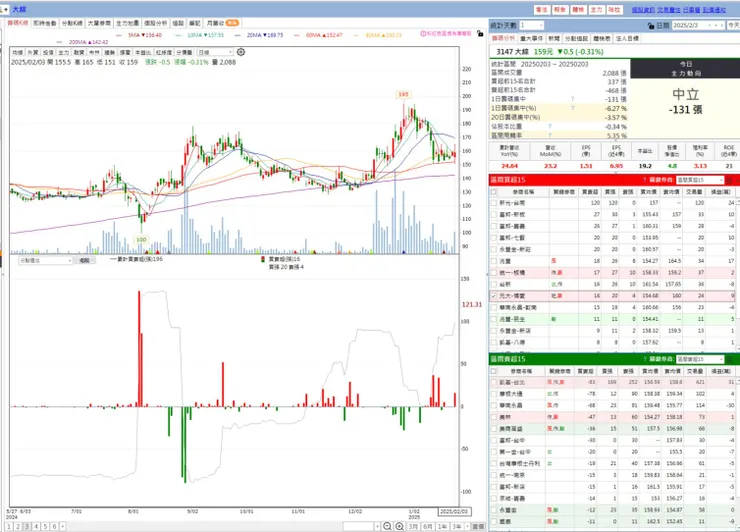Open the search icon dropdown beside 大綜
Viewport: 740px width, 532px height.
[4, 9]
